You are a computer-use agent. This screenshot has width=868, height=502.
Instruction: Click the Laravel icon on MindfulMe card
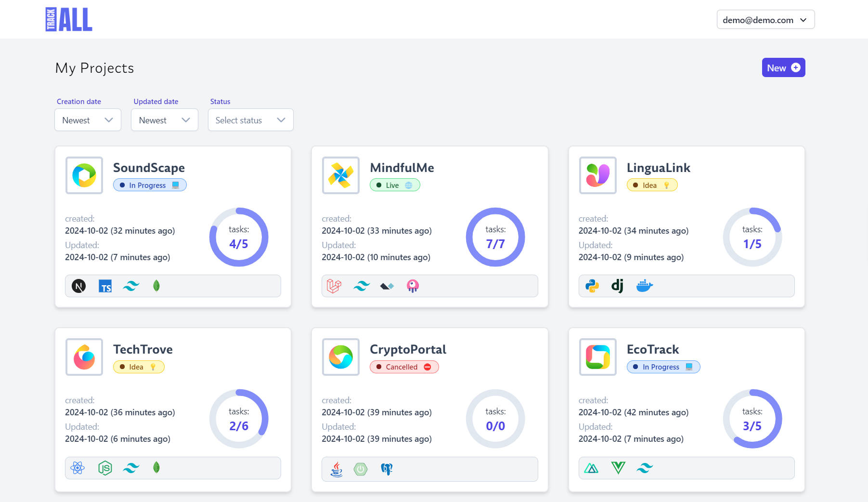pos(334,286)
